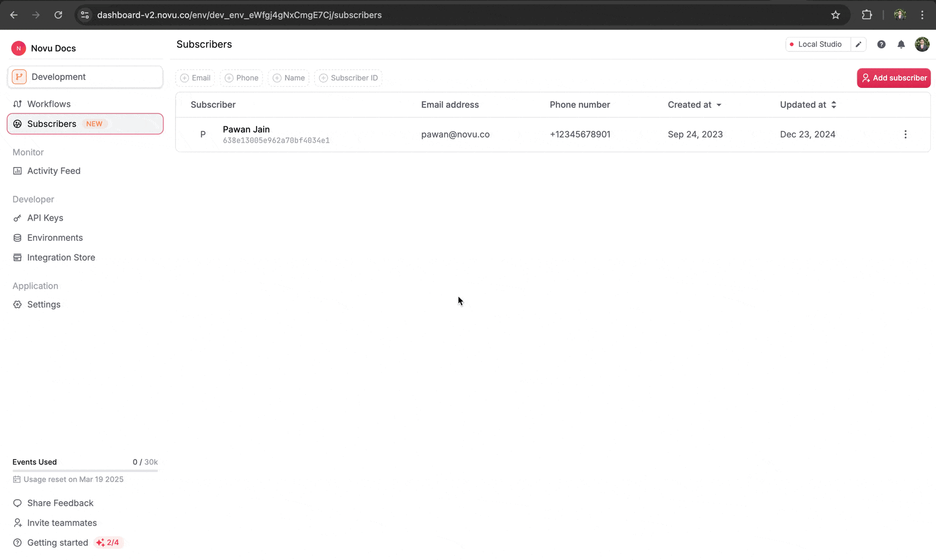Open application Settings
936x560 pixels.
[x=44, y=304]
